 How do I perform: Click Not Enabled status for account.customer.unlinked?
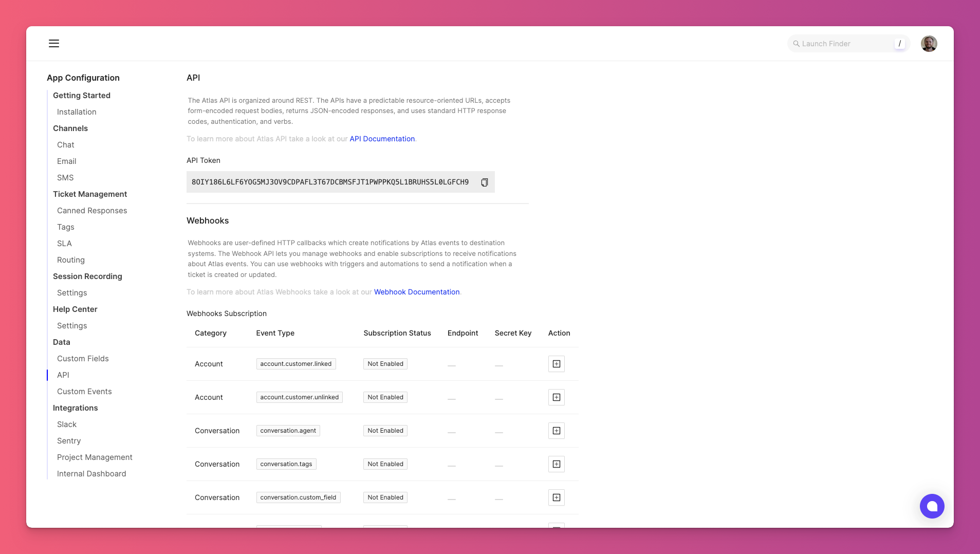point(385,397)
